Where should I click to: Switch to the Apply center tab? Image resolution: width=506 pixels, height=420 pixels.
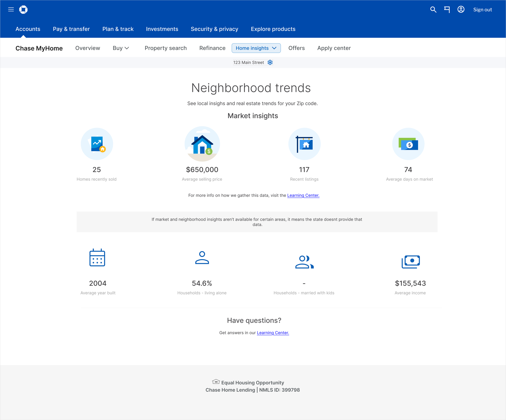pyautogui.click(x=334, y=48)
